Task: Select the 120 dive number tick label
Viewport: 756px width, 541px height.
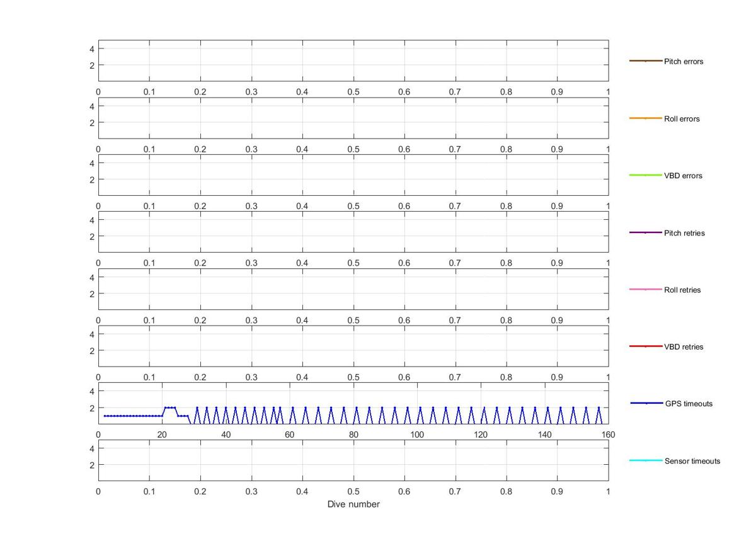Action: pos(481,435)
